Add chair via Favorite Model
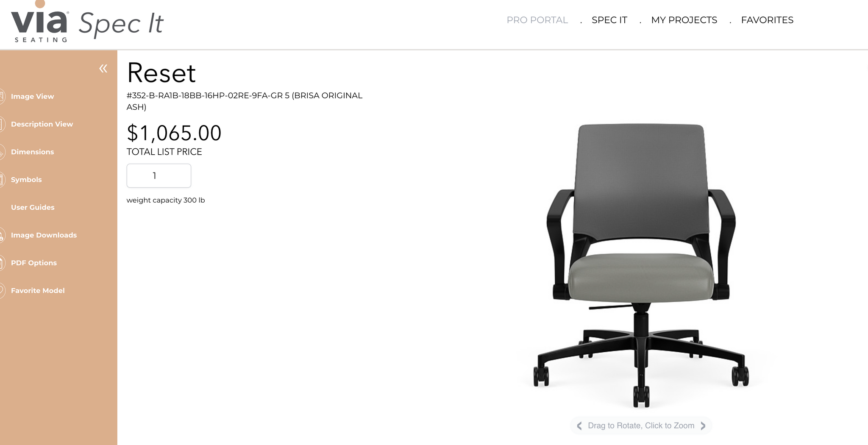This screenshot has width=868, height=445. point(38,291)
